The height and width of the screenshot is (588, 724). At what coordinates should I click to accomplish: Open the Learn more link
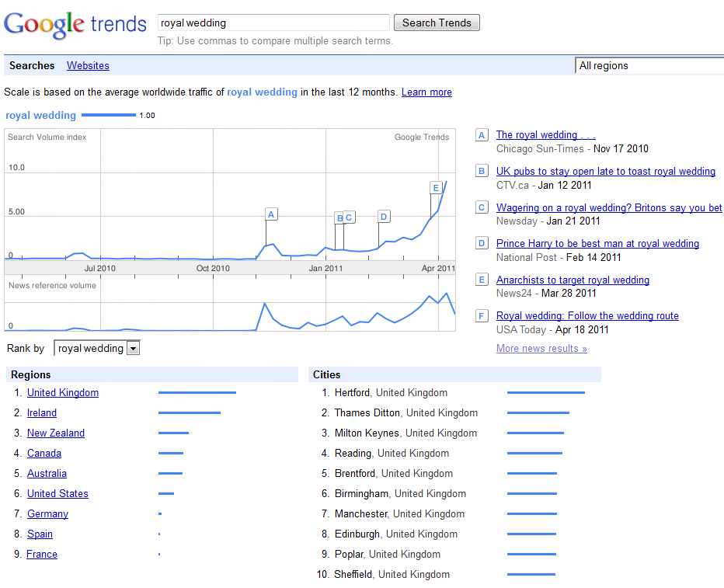(x=426, y=92)
